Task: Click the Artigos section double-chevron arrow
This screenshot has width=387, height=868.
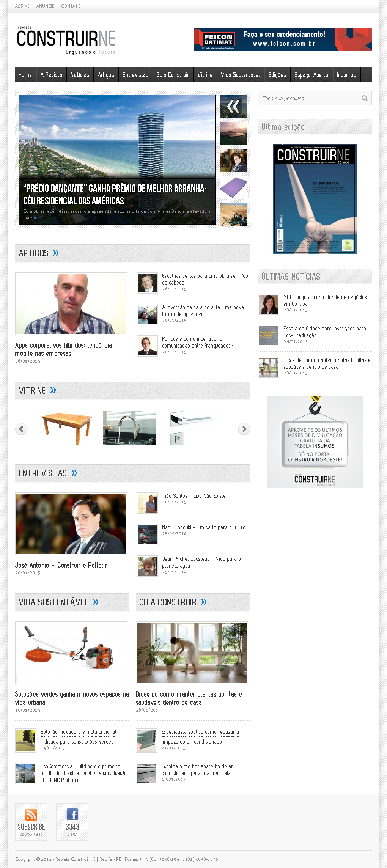Action: pyautogui.click(x=56, y=253)
